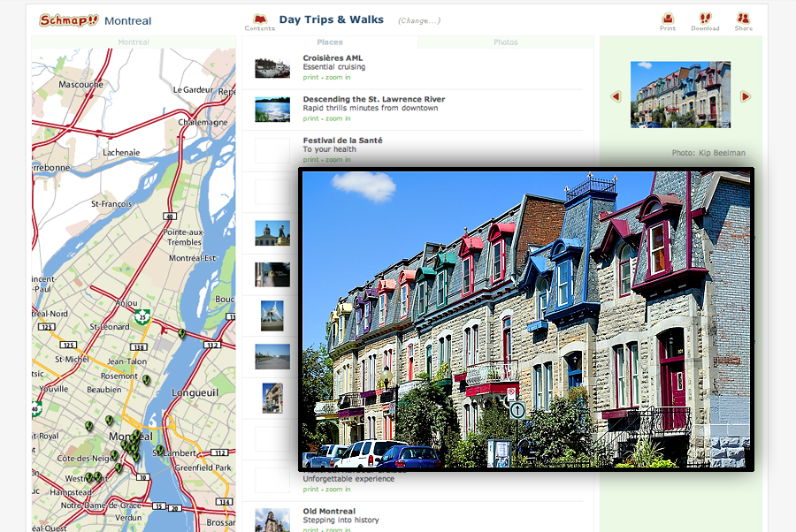The image size is (796, 532).
Task: Click print under Descending the St. Lawrence River
Action: click(x=310, y=118)
